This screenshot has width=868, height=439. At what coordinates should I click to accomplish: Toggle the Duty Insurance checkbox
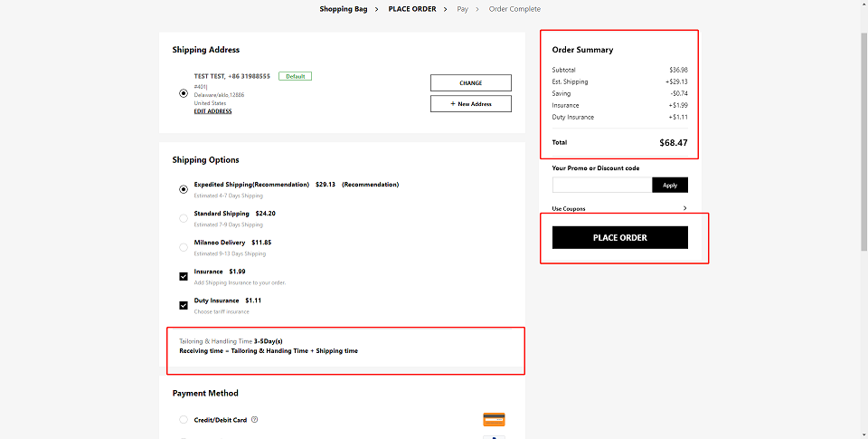click(184, 305)
